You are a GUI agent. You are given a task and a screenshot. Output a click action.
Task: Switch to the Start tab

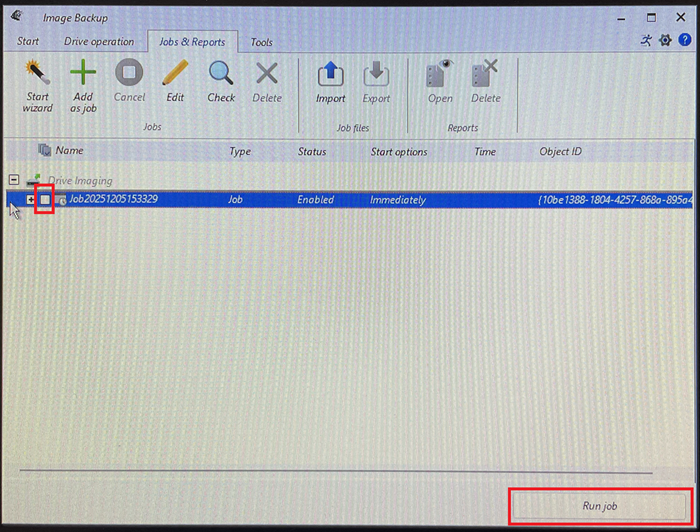coord(28,42)
